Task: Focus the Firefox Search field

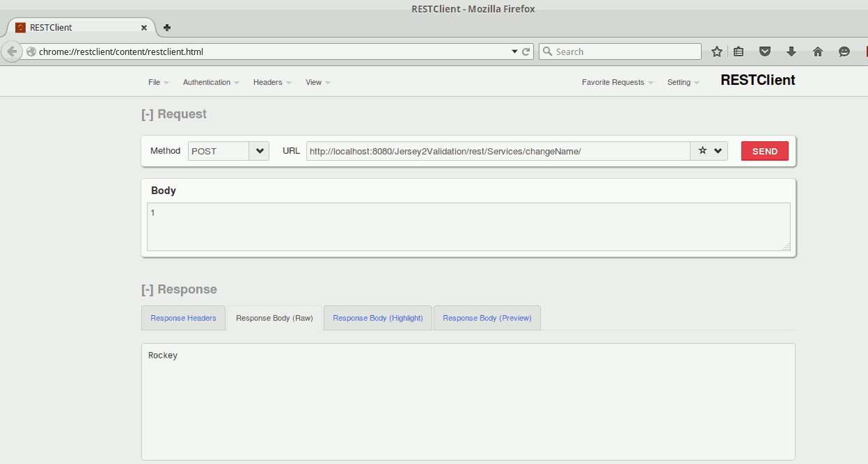Action: tap(620, 51)
